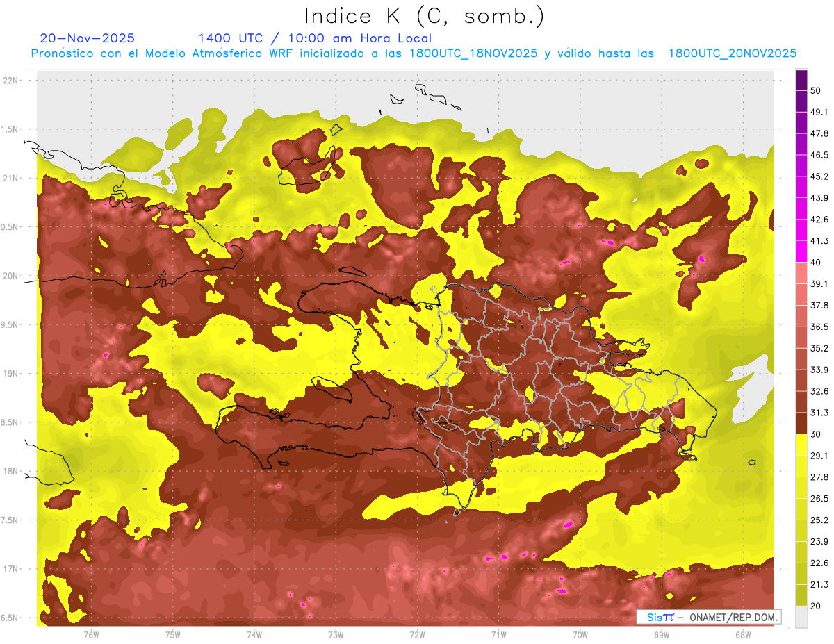Click the colorbar value 45.2
Screen dimensions: 834x644
[819, 176]
